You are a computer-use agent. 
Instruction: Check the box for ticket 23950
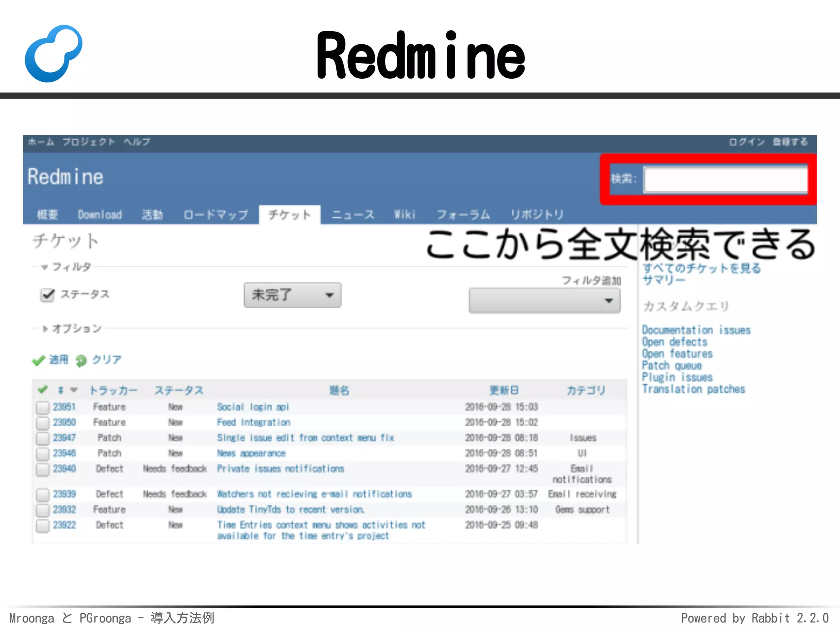pyautogui.click(x=43, y=422)
